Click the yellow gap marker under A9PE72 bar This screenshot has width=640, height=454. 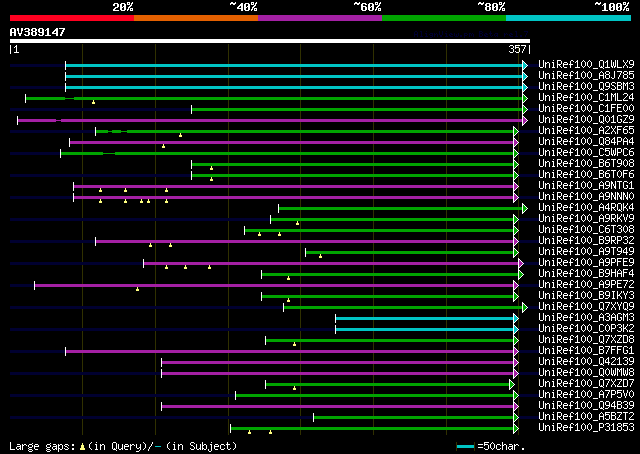(138, 289)
